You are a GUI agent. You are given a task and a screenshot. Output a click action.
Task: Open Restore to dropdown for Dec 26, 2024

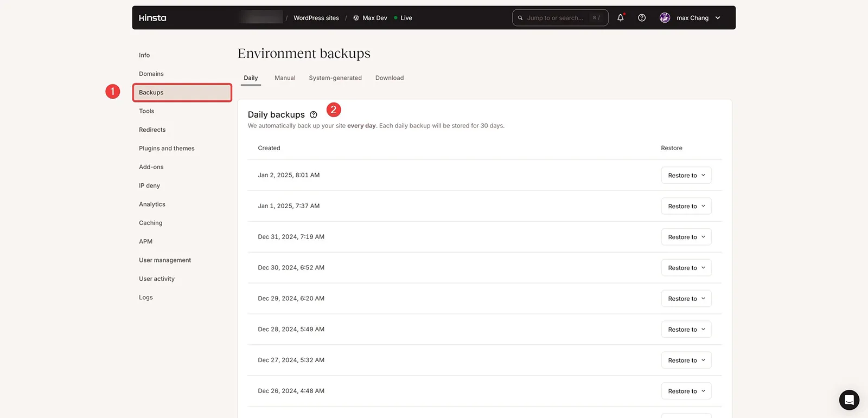pyautogui.click(x=686, y=391)
